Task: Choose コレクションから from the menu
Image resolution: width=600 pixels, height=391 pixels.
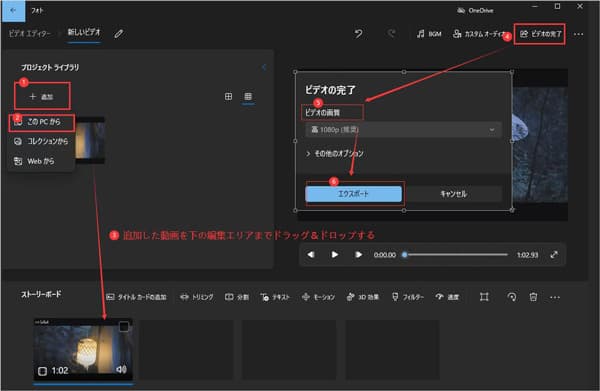Action: point(41,141)
